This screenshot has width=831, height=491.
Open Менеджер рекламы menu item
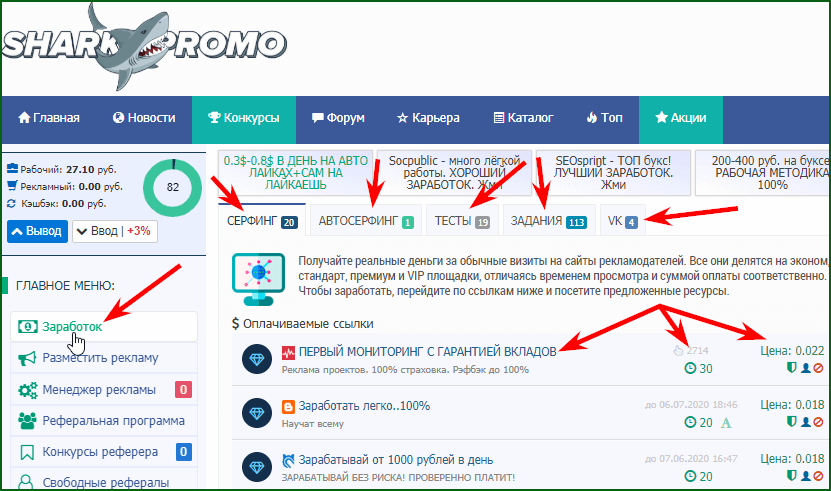click(104, 390)
